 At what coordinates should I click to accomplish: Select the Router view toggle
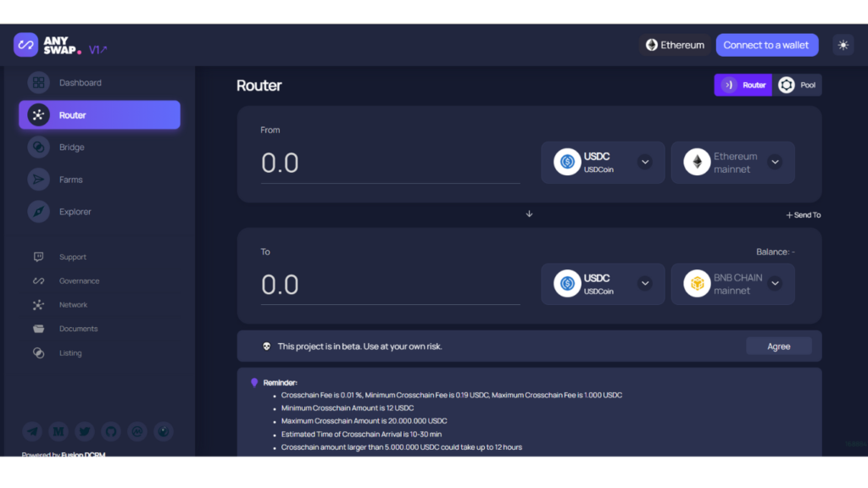[743, 85]
